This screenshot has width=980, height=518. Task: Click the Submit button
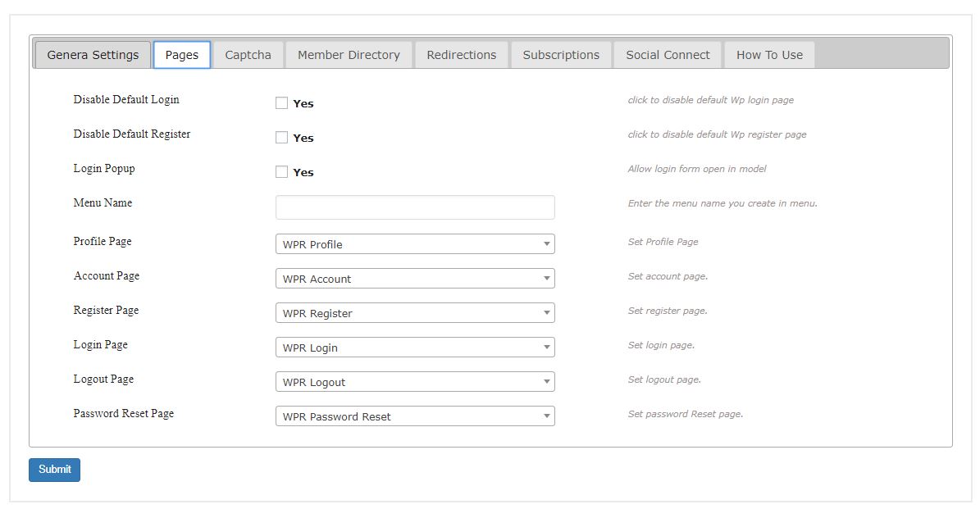pos(54,470)
